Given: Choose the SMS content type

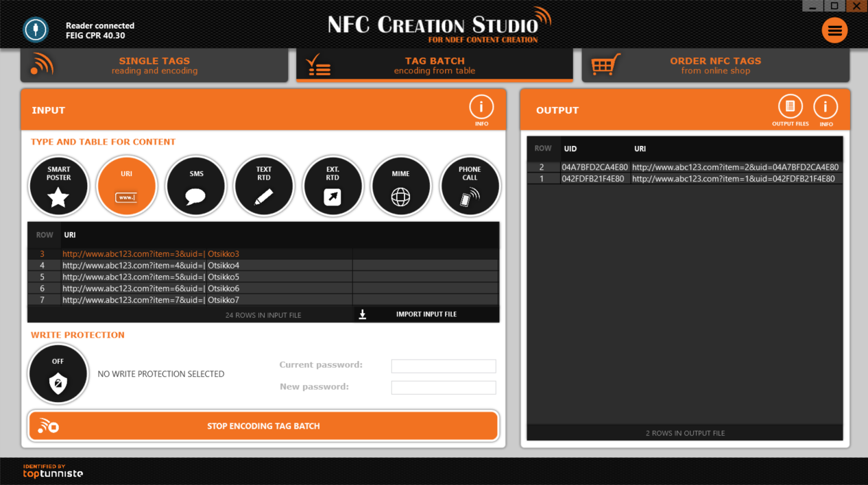Looking at the screenshot, I should pyautogui.click(x=195, y=186).
